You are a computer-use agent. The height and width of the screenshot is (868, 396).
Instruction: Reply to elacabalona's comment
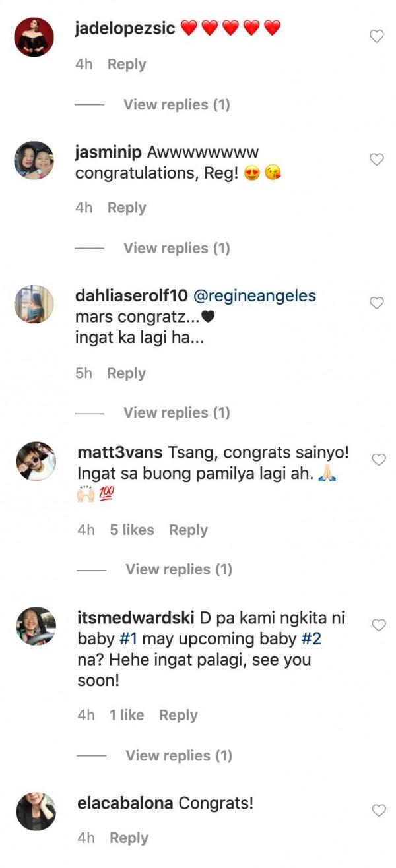[129, 838]
